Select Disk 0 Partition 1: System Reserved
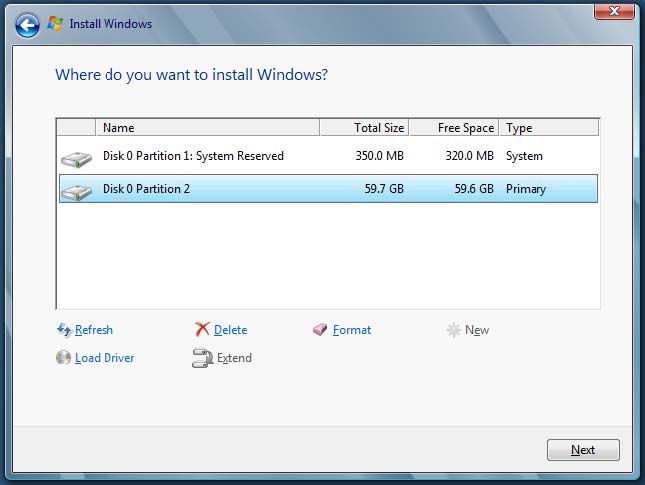Screen dimensions: 645x485 pyautogui.click(x=193, y=156)
